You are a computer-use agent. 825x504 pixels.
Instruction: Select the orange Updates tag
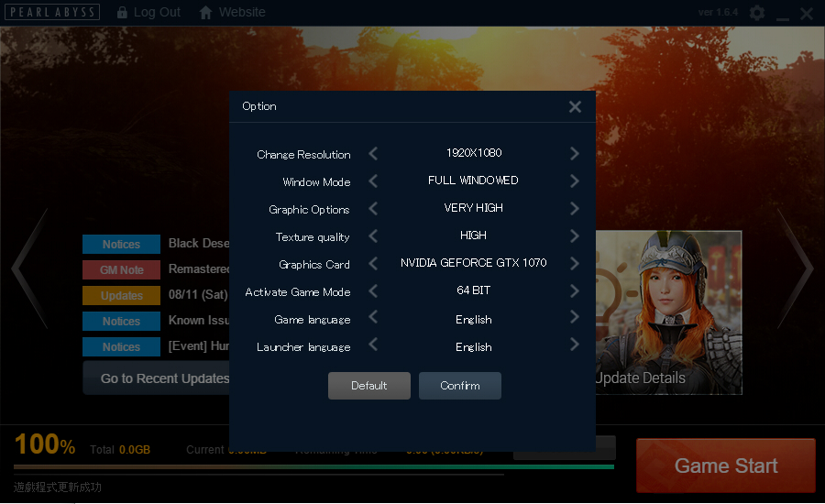point(122,296)
